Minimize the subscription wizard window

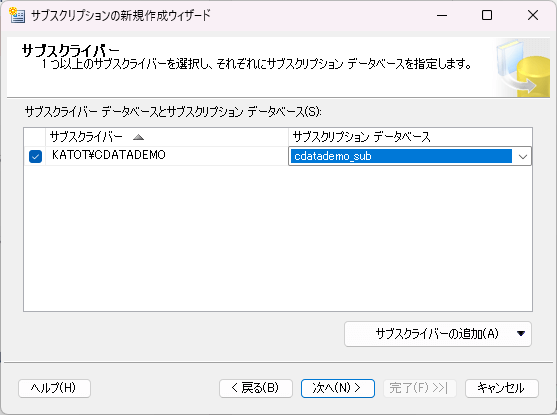coord(442,15)
